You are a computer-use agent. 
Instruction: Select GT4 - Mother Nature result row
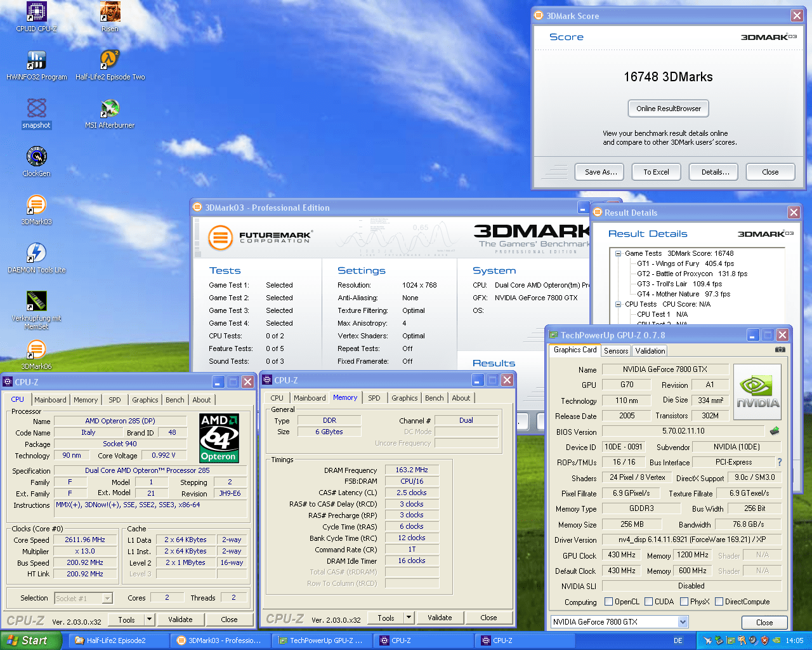point(683,294)
